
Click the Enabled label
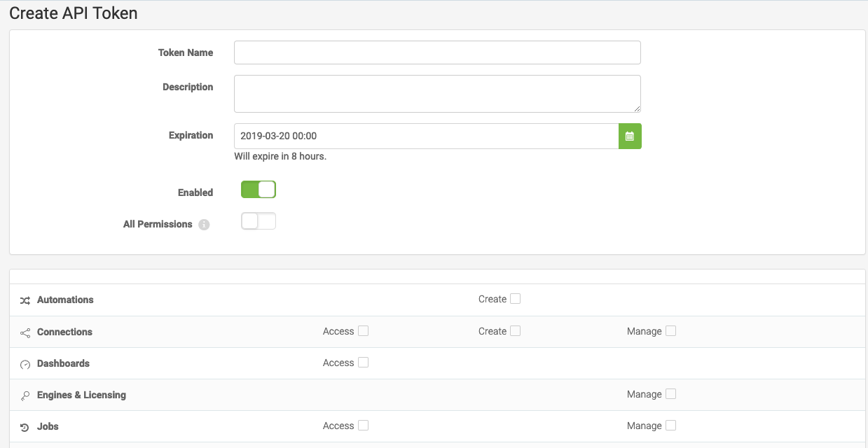[x=195, y=192]
